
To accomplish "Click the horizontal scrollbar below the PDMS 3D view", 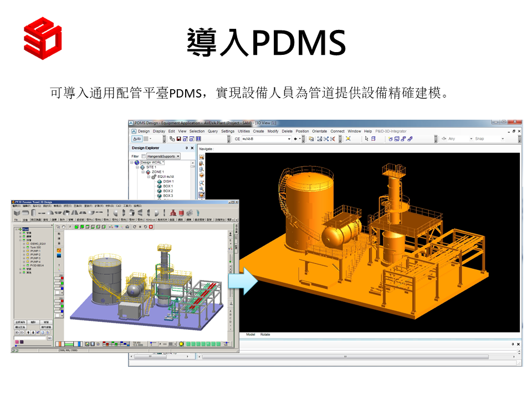I will tap(345, 357).
